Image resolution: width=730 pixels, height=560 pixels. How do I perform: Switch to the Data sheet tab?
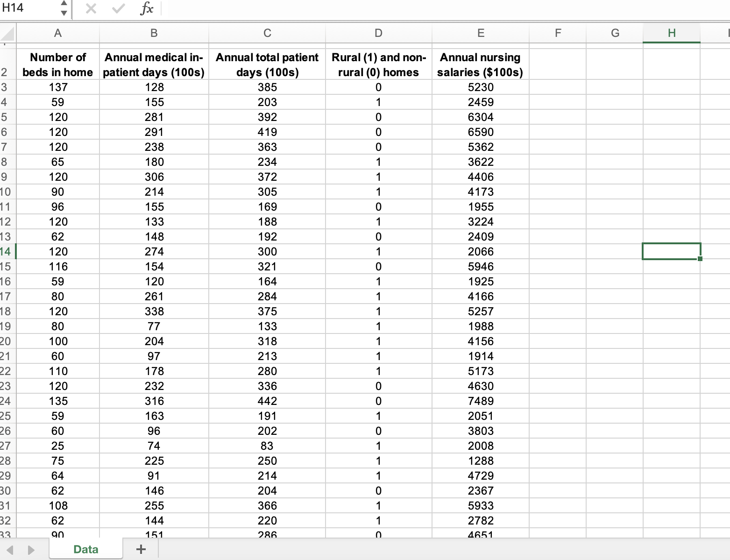click(x=85, y=549)
